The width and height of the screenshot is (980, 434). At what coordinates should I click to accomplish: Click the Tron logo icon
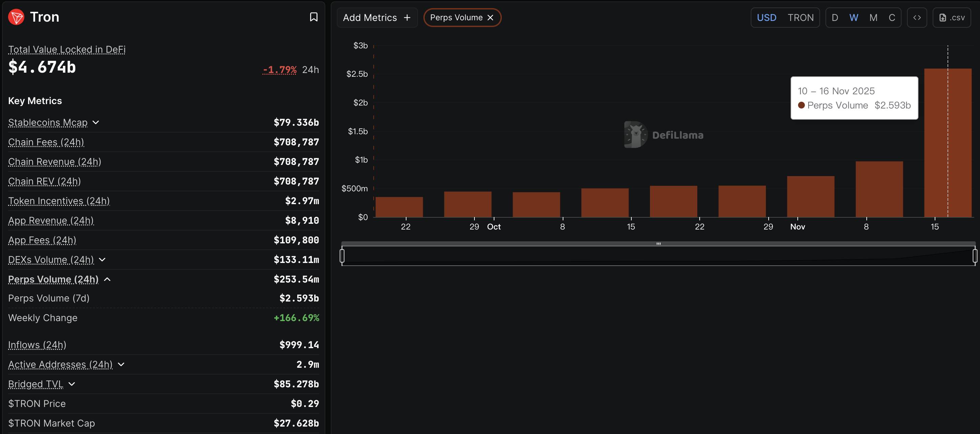point(16,17)
